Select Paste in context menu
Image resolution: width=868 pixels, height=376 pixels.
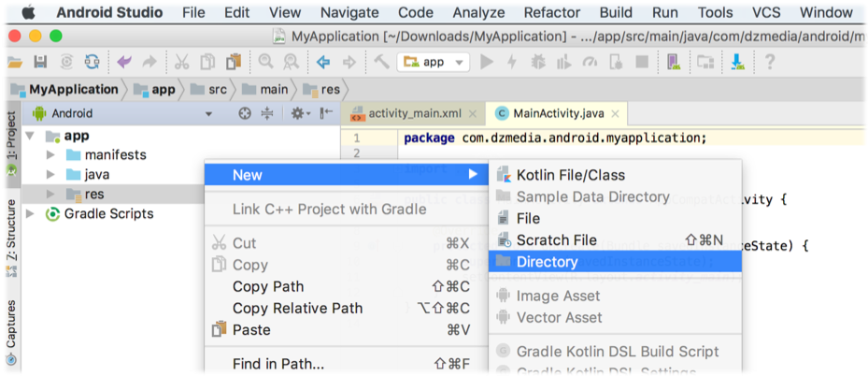346,330
